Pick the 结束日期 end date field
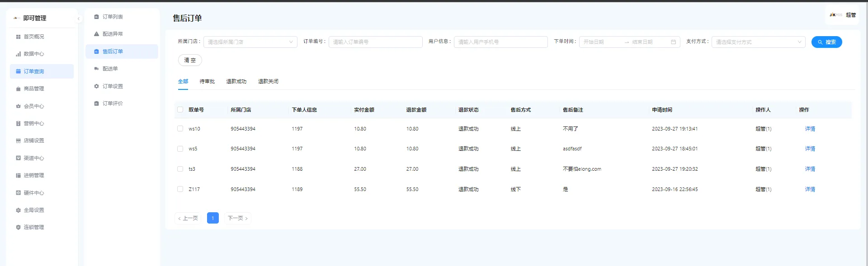This screenshot has height=266, width=868. tap(649, 42)
